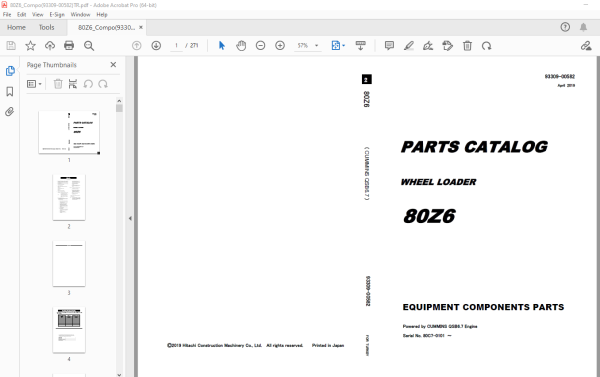Select page 2 thumbnail
This screenshot has height=377, width=600.
(x=69, y=198)
